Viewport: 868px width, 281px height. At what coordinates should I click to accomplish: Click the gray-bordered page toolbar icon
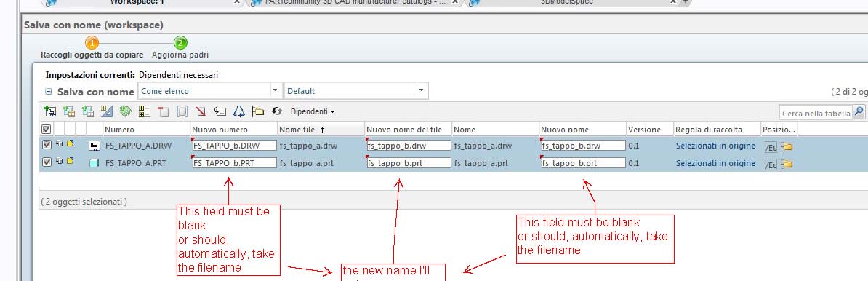[182, 111]
